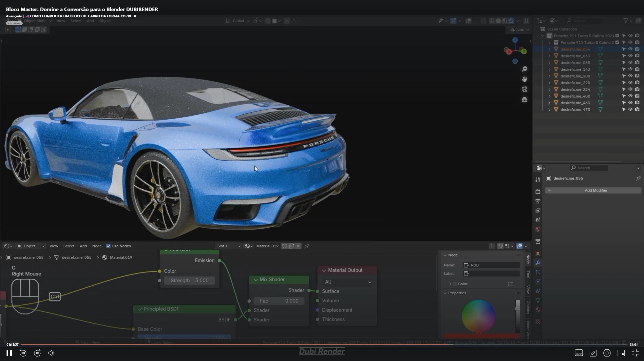Expand the Color subpanel in Node sidebar
Screen dimensions: 644x361
tap(450, 284)
